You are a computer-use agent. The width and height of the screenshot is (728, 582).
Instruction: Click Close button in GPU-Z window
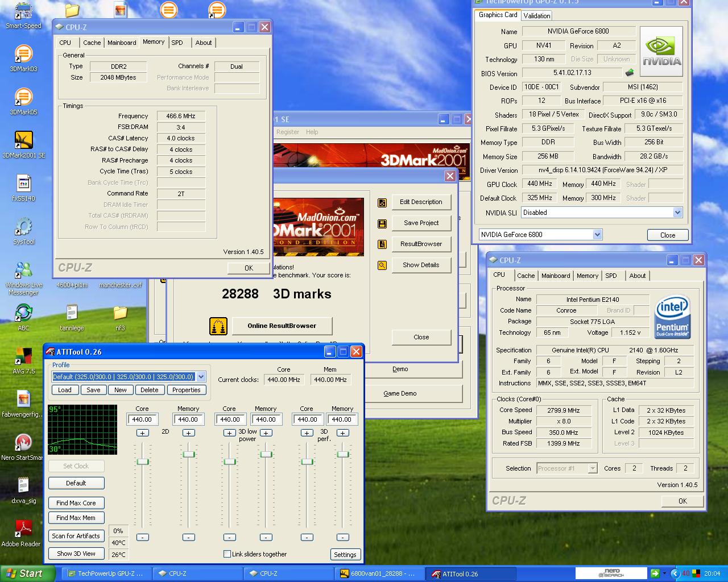668,235
